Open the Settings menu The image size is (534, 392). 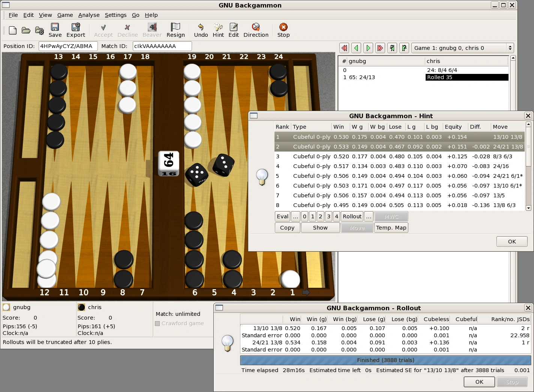point(115,15)
